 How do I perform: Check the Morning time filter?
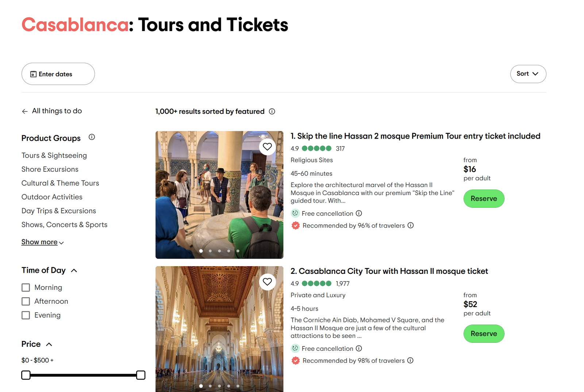coord(26,288)
